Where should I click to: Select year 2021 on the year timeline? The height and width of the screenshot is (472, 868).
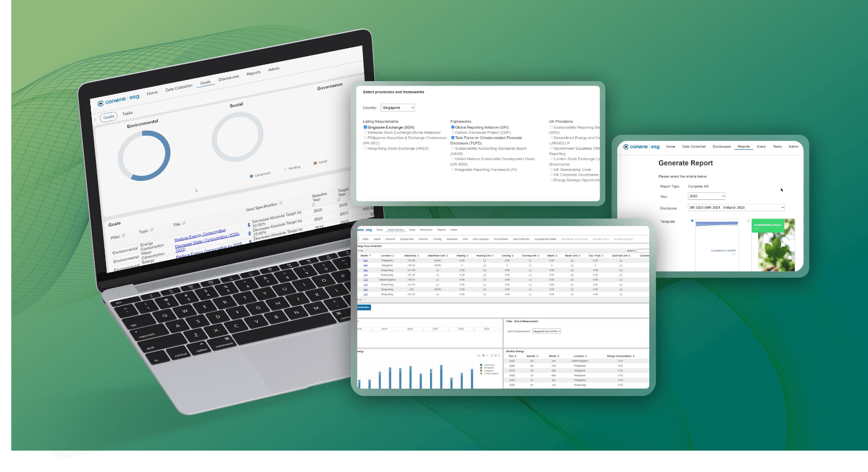pos(435,329)
